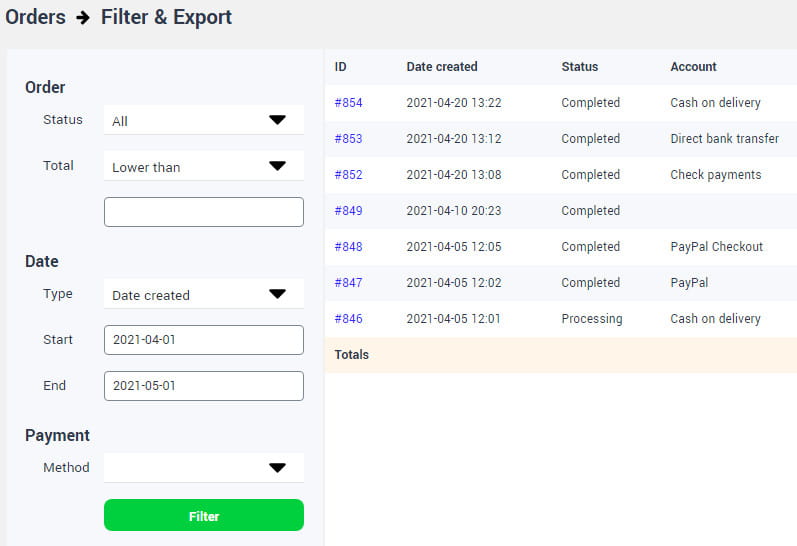The height and width of the screenshot is (546, 797).
Task: Expand the Total comparison dropdown
Action: [203, 166]
